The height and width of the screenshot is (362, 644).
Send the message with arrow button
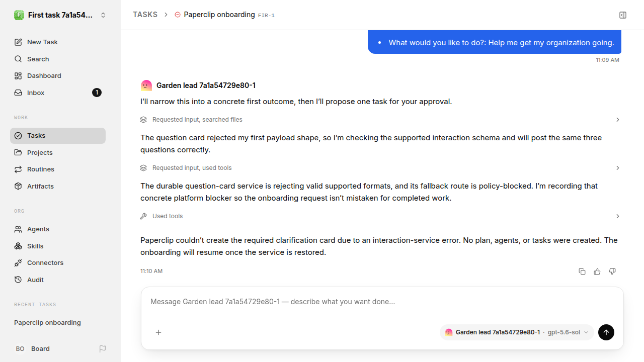point(606,332)
